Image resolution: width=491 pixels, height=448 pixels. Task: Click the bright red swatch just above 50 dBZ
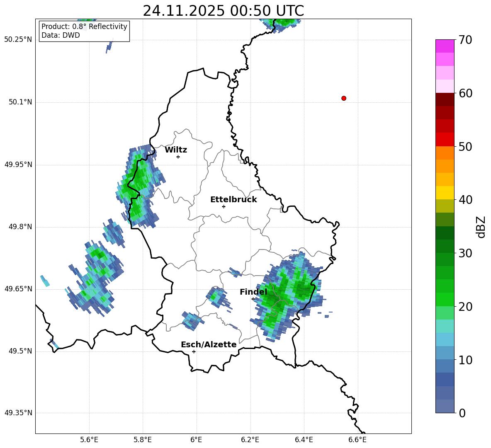click(x=445, y=140)
